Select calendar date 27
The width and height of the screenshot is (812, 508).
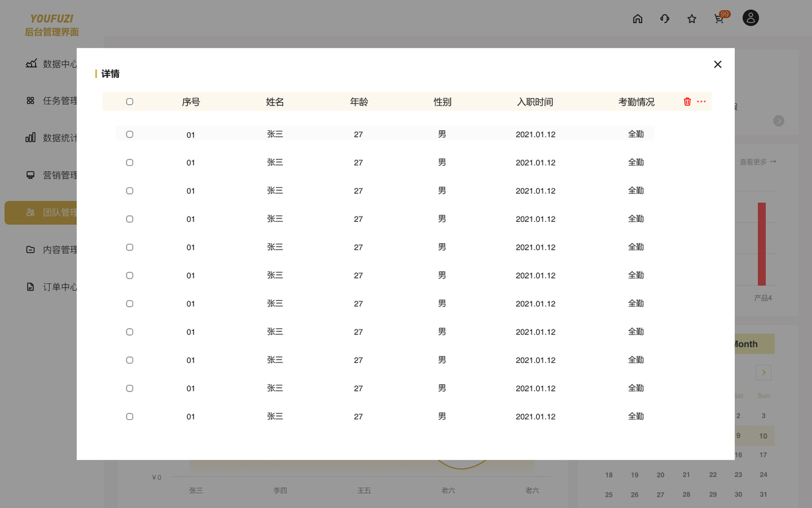tap(660, 495)
